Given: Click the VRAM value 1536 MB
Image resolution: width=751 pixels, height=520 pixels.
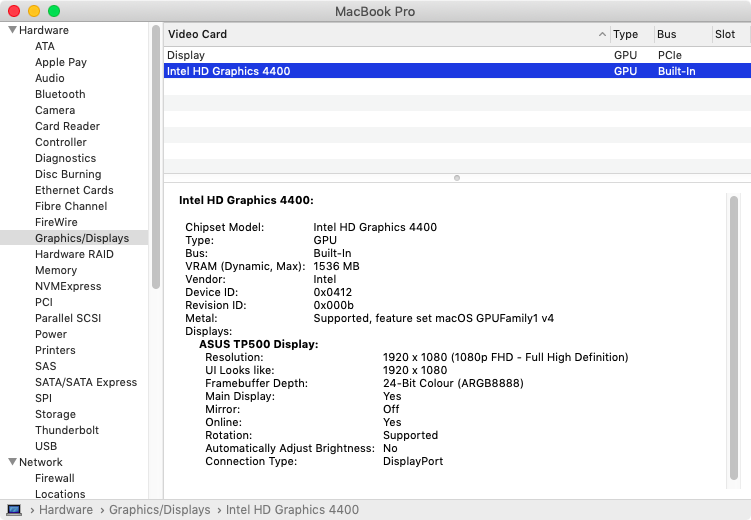Looking at the screenshot, I should tap(336, 266).
